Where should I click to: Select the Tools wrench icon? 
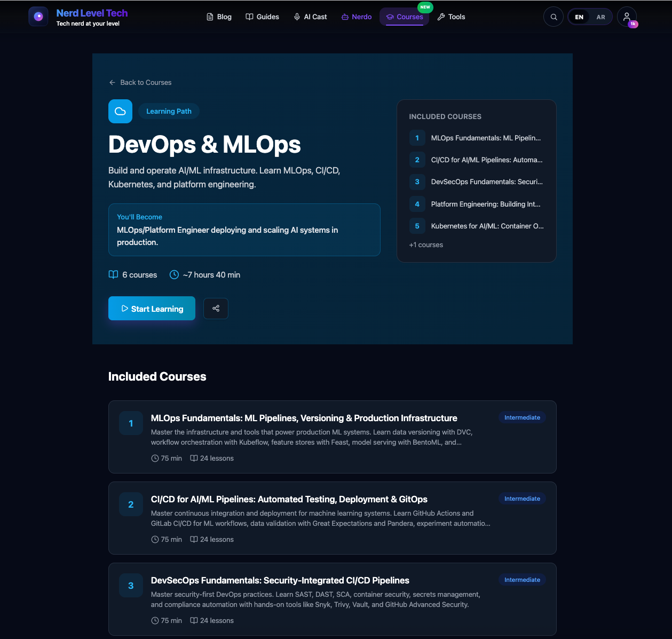[440, 17]
